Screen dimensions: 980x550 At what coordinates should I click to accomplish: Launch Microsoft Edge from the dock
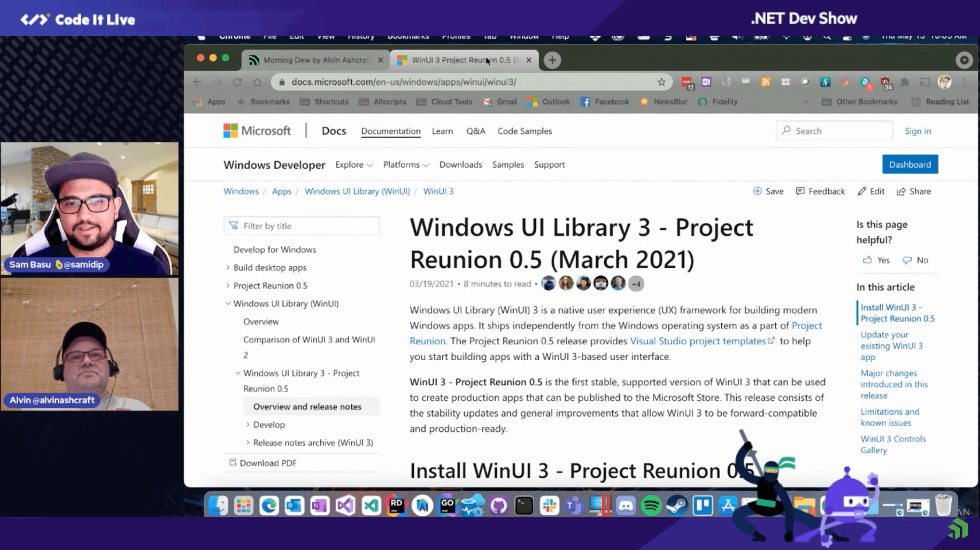coord(269,505)
